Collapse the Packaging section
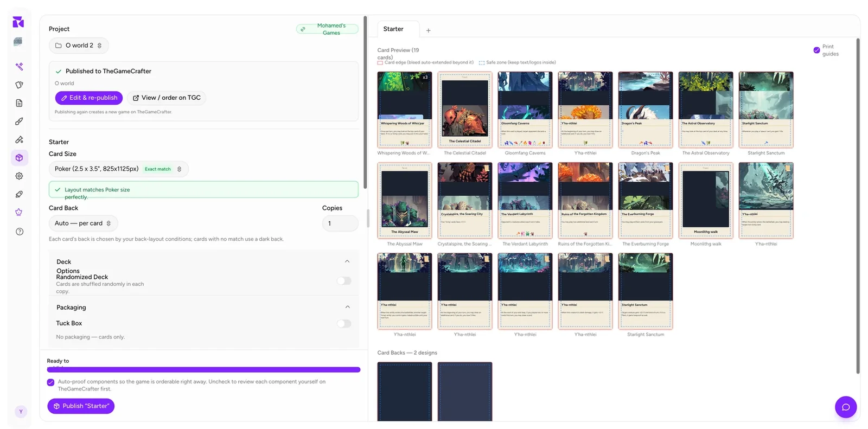This screenshot has width=868, height=429. point(347,307)
